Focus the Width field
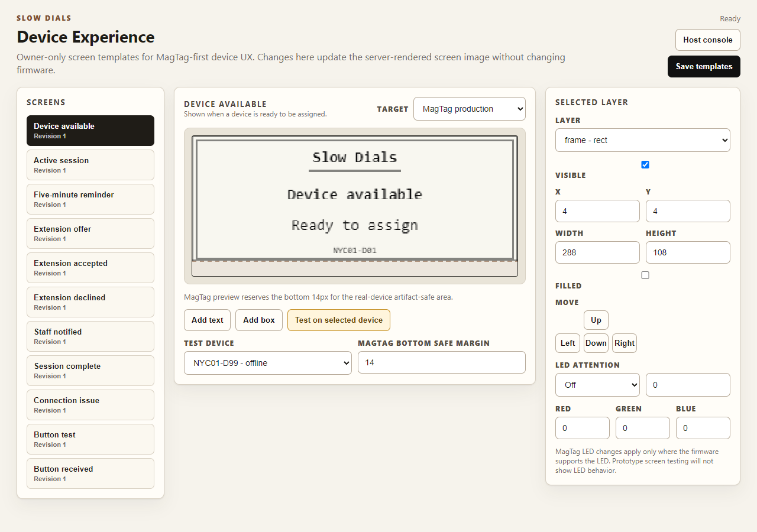The width and height of the screenshot is (757, 532). tap(597, 252)
